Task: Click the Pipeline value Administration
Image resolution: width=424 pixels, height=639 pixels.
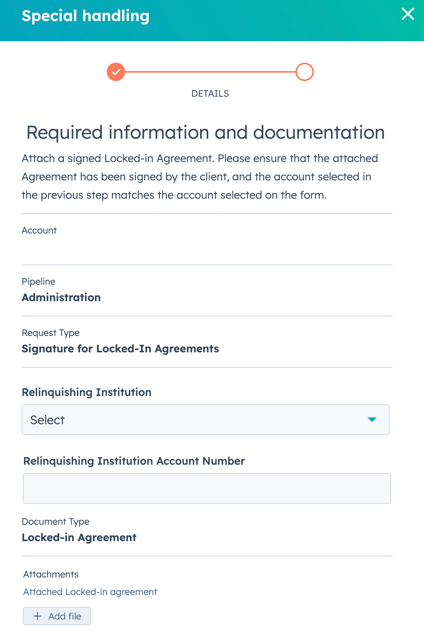Action: (61, 297)
